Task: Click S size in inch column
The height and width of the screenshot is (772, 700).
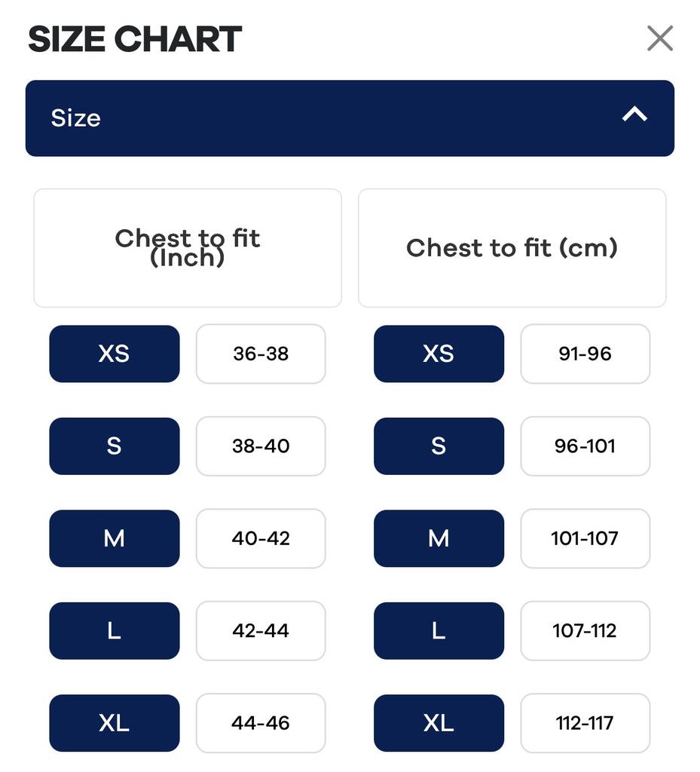Action: point(115,446)
